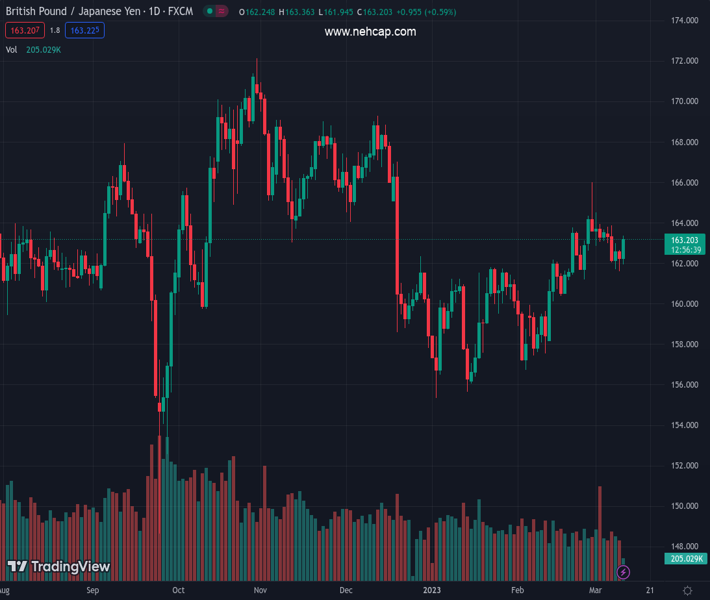Click the Feb label on time axis
Viewport: 710px width, 600px height.
point(517,590)
